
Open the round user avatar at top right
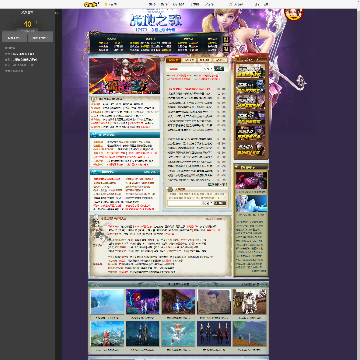(x=294, y=14)
